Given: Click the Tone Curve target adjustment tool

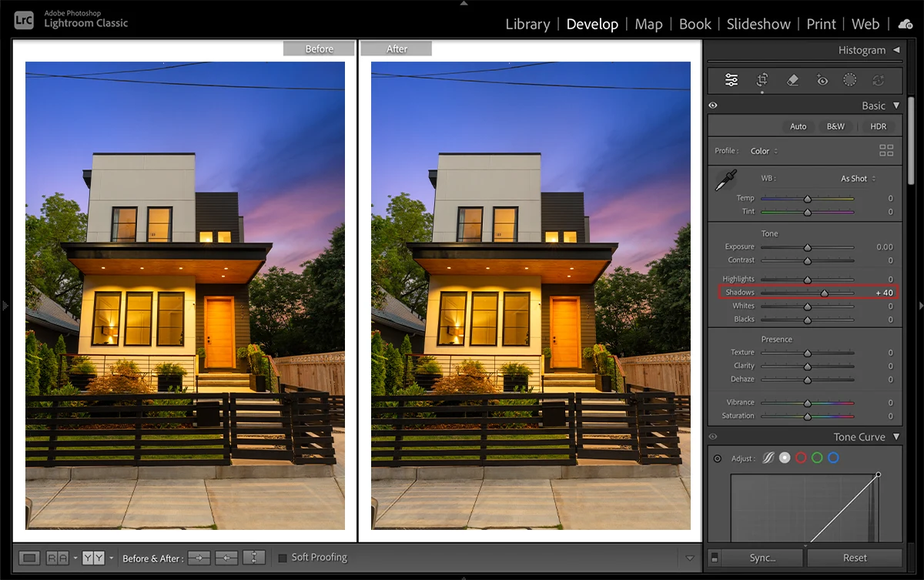Looking at the screenshot, I should 718,458.
